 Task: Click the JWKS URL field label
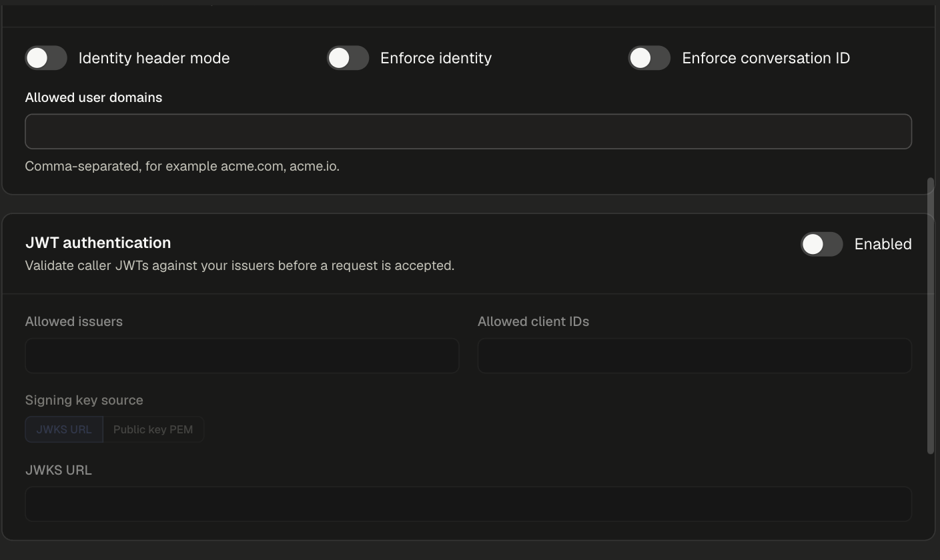coord(59,470)
